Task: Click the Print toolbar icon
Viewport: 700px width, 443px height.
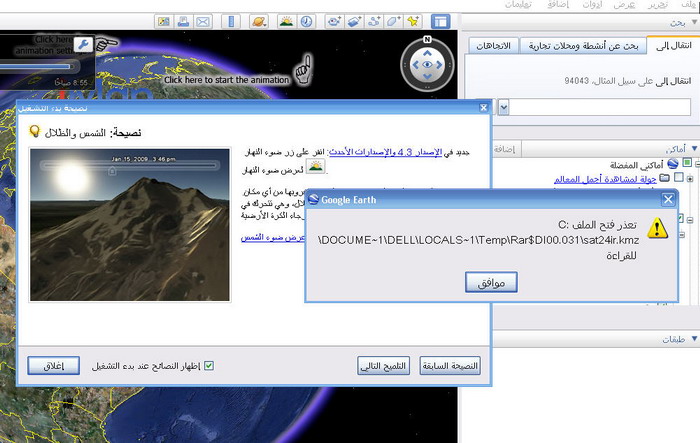Action: click(183, 21)
